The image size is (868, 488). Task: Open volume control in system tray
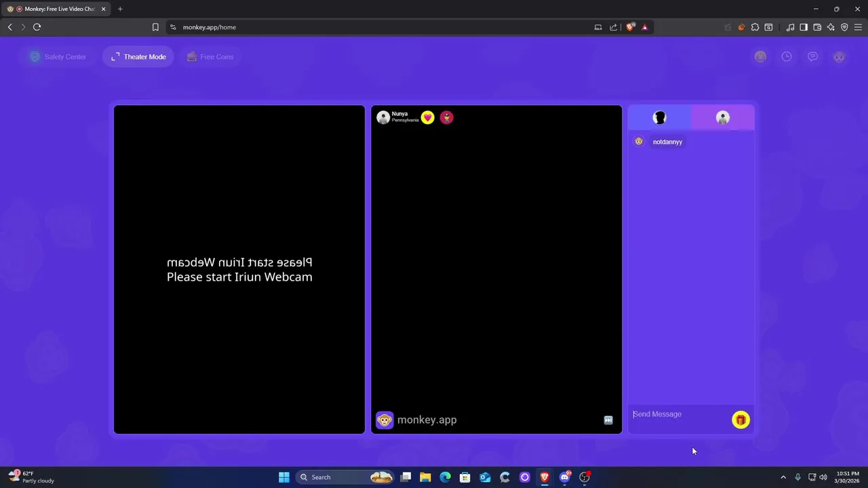[823, 477]
